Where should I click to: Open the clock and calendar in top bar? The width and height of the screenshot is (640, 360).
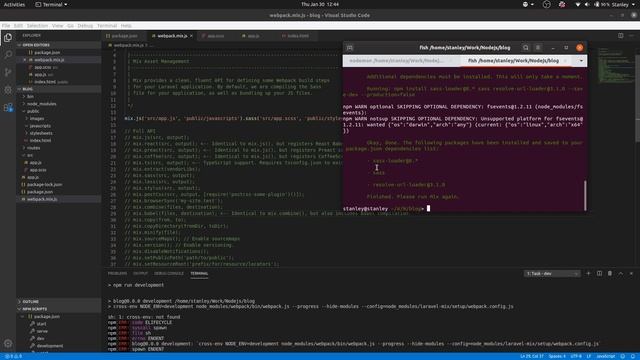tap(320, 4)
